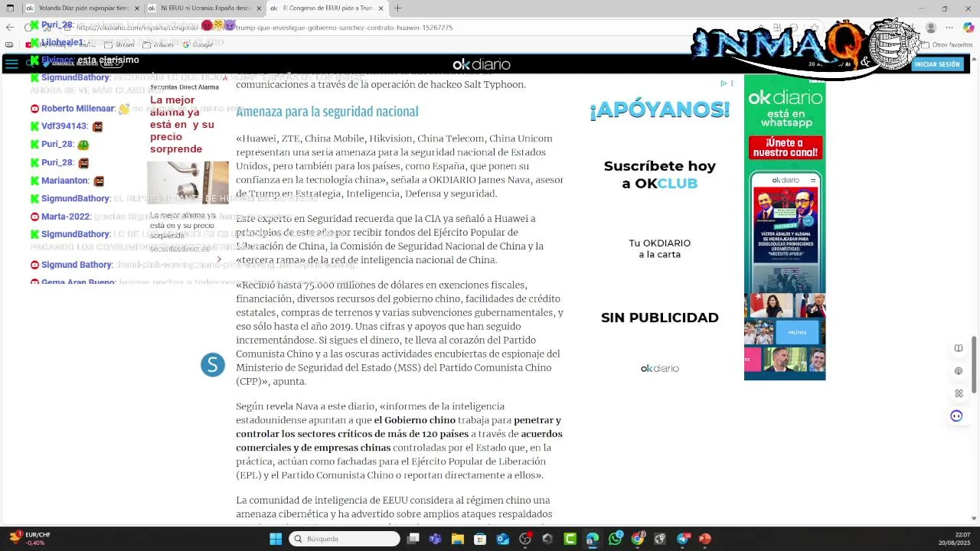The width and height of the screenshot is (980, 551).
Task: Click 'Tu OKDIARIO a la carta' text
Action: [x=659, y=249]
